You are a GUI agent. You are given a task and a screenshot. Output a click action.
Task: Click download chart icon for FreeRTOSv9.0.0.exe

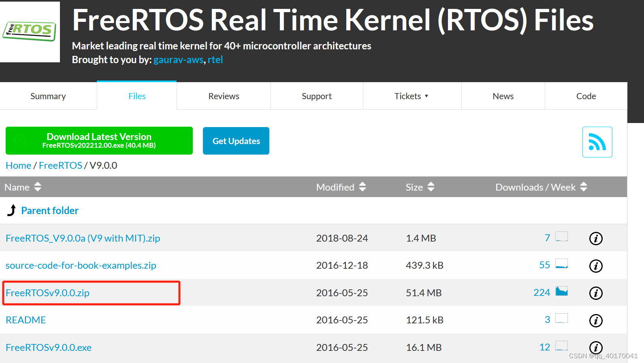[561, 346]
